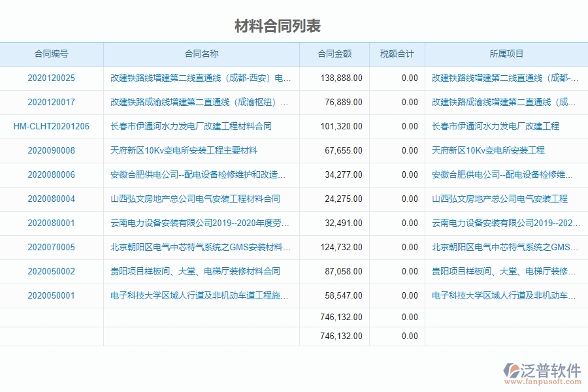Image resolution: width=588 pixels, height=392 pixels.
Task: Open contract number 2020080006
Action: [x=52, y=174]
